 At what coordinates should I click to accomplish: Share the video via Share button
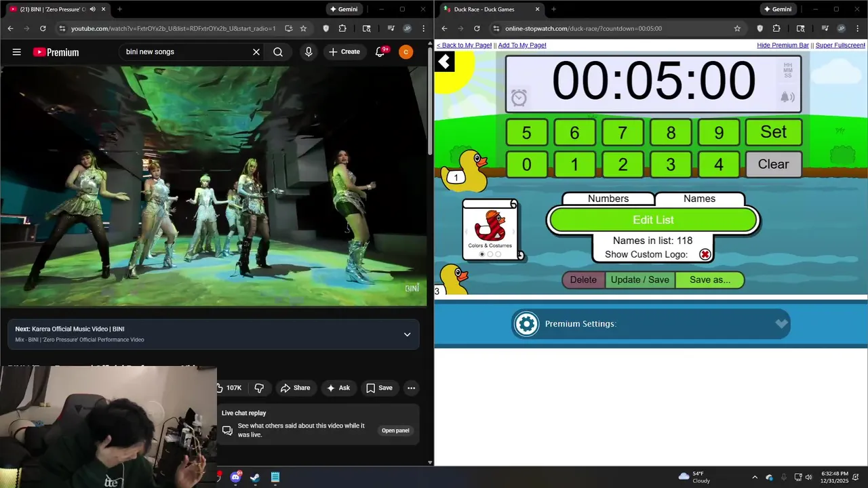(x=295, y=388)
